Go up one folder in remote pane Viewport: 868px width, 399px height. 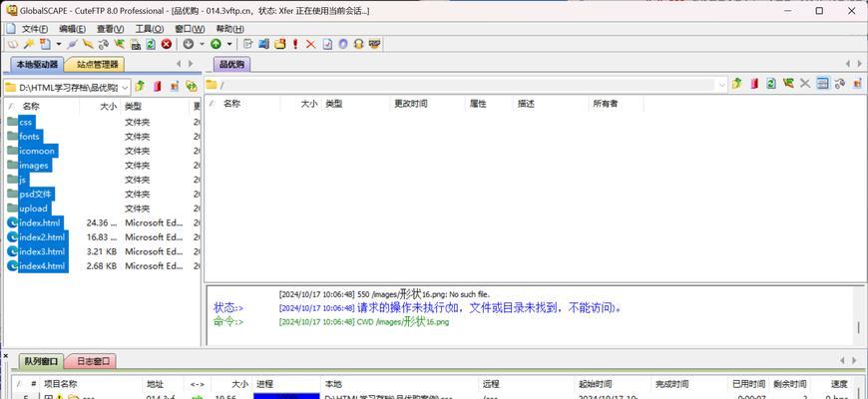pos(737,84)
